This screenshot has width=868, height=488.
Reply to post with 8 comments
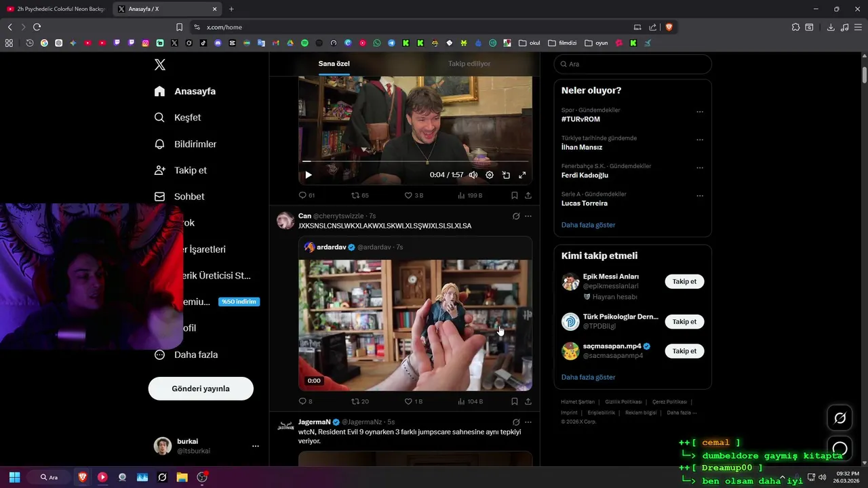point(305,401)
